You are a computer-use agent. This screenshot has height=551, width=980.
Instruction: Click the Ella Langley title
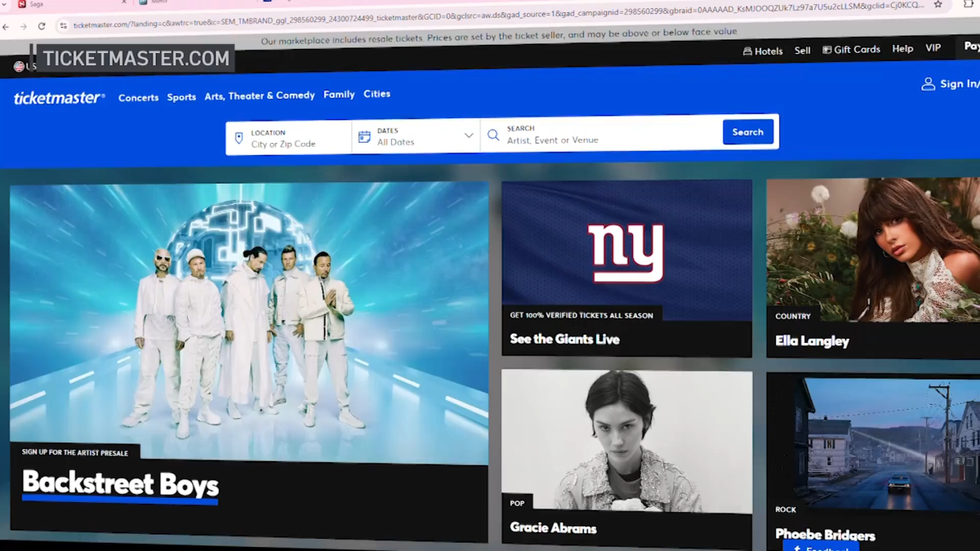812,340
